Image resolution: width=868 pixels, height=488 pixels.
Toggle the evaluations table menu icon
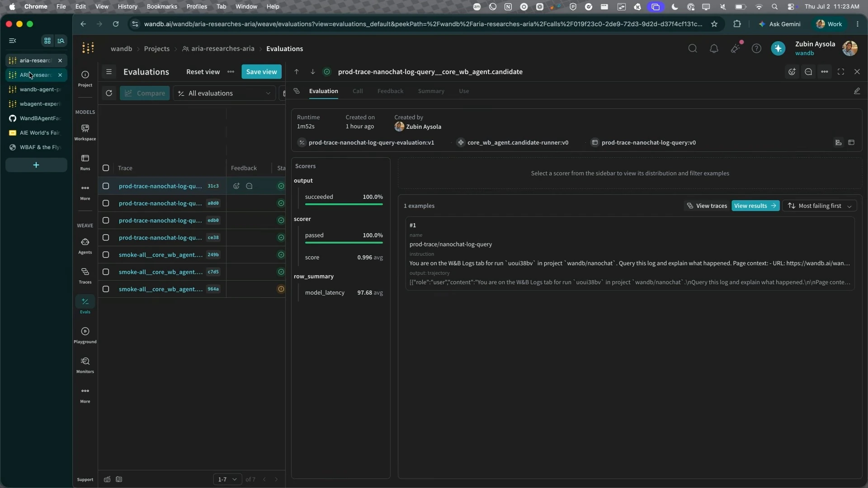tap(109, 72)
